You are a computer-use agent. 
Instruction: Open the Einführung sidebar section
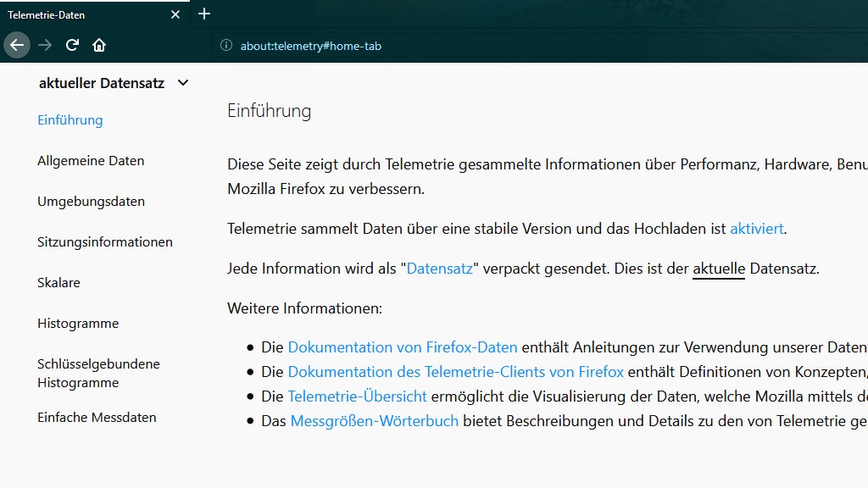(x=70, y=120)
